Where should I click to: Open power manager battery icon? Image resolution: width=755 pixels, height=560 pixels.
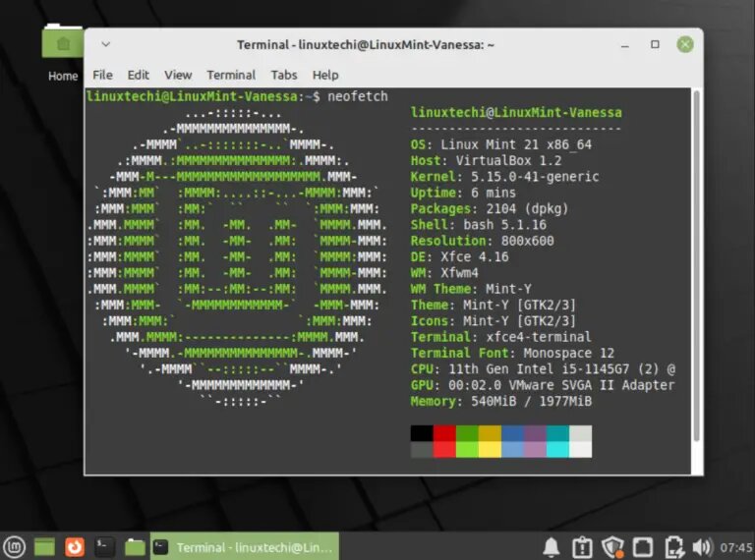click(x=673, y=547)
